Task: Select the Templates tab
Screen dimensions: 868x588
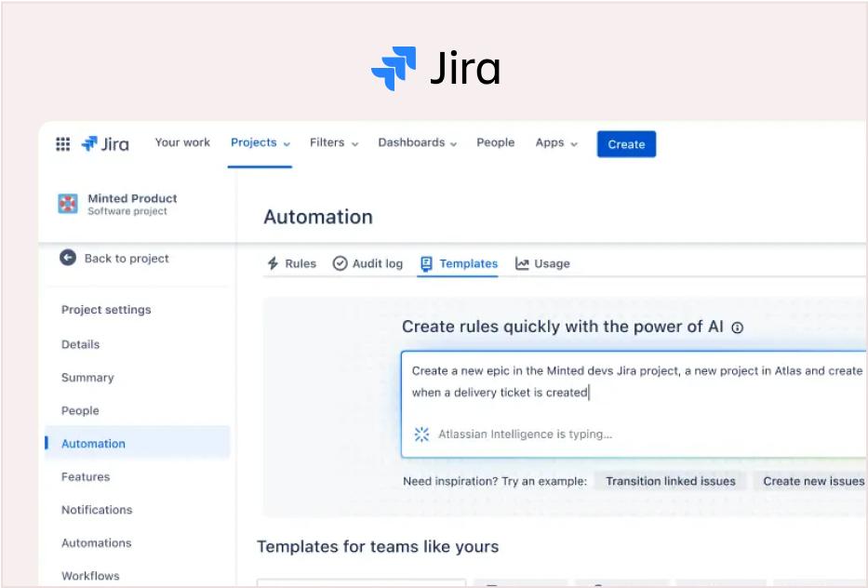Action: pos(459,263)
